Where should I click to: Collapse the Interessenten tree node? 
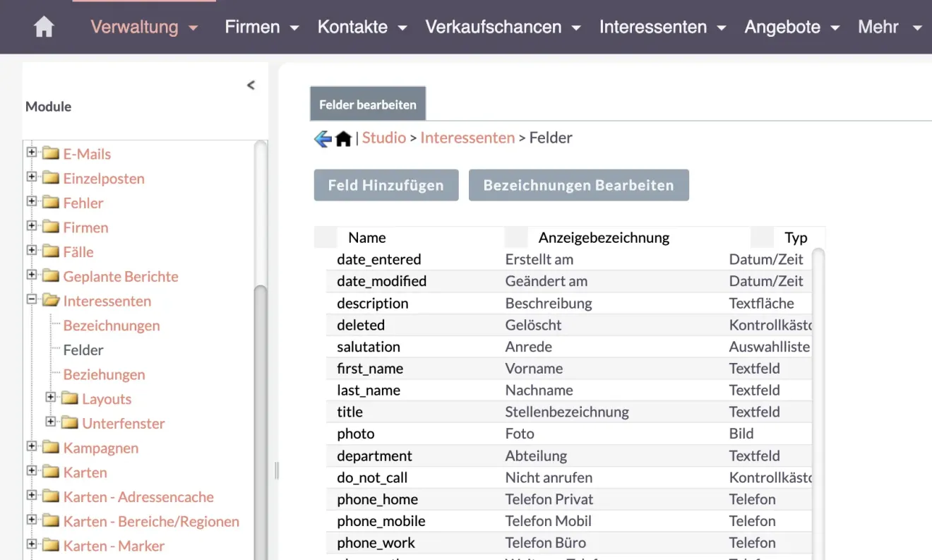point(30,301)
